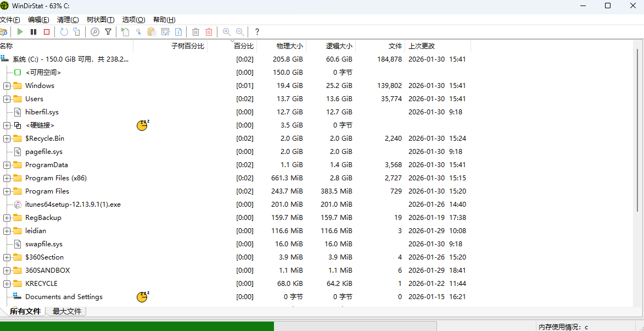Select itunes64setup-12.13.9.1(1).exe in the list

pos(72,205)
